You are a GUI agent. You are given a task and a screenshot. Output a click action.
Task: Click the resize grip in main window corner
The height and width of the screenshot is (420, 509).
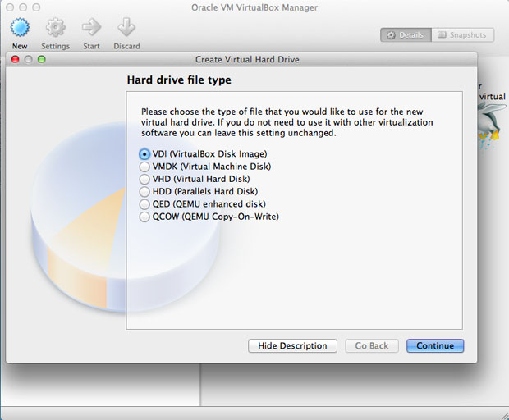tap(504, 415)
